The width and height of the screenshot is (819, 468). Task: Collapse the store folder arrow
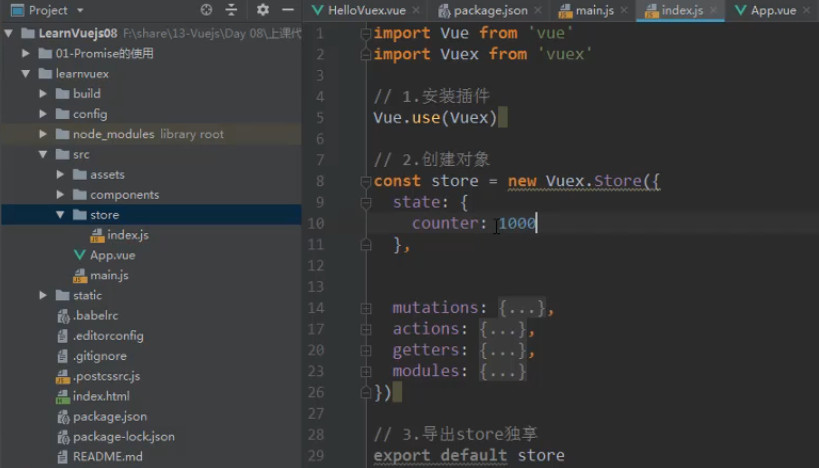(60, 215)
